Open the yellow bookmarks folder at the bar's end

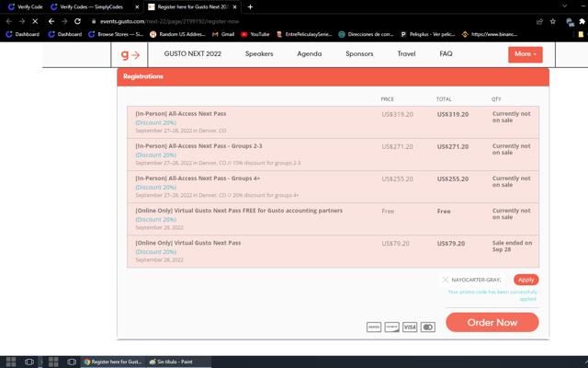click(x=581, y=34)
